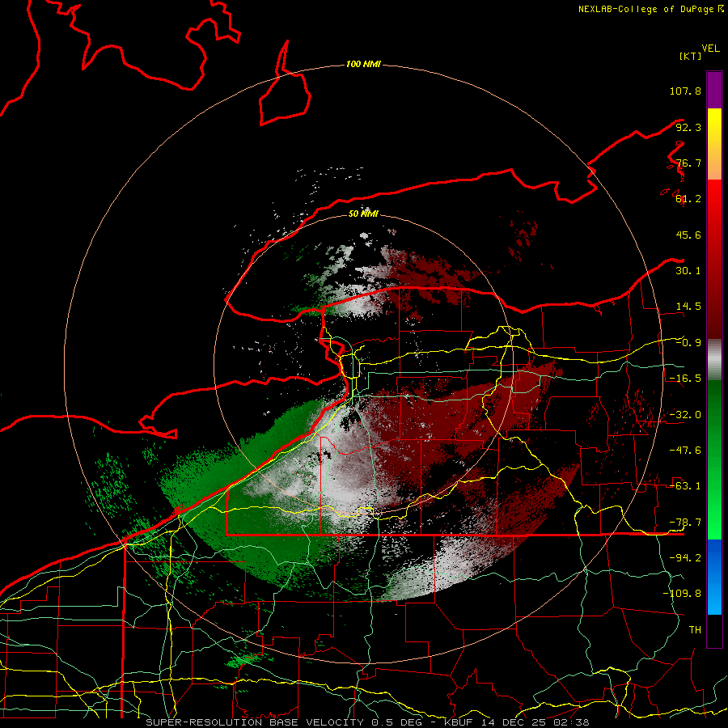Click the -32.0 legend value
728x728 pixels.
point(685,415)
